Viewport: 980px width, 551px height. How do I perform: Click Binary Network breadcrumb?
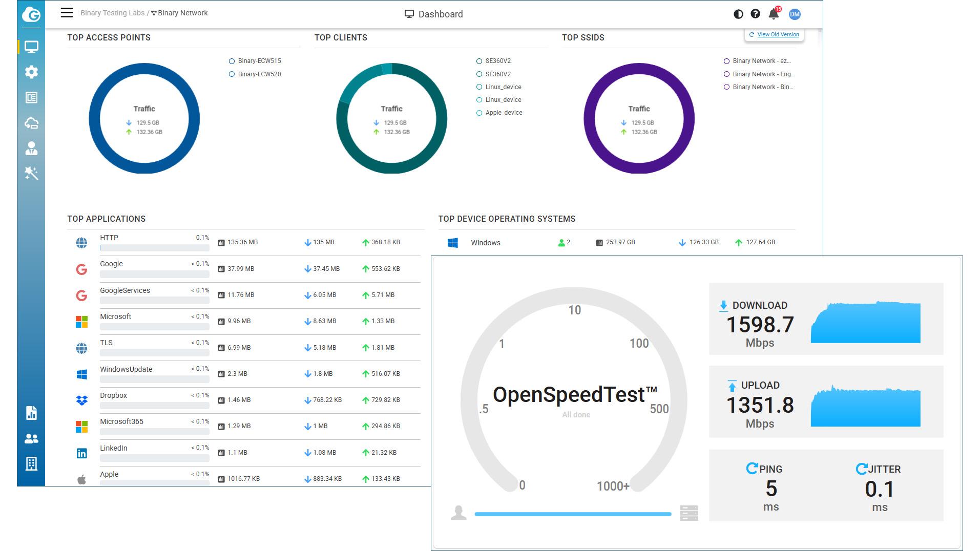point(182,13)
